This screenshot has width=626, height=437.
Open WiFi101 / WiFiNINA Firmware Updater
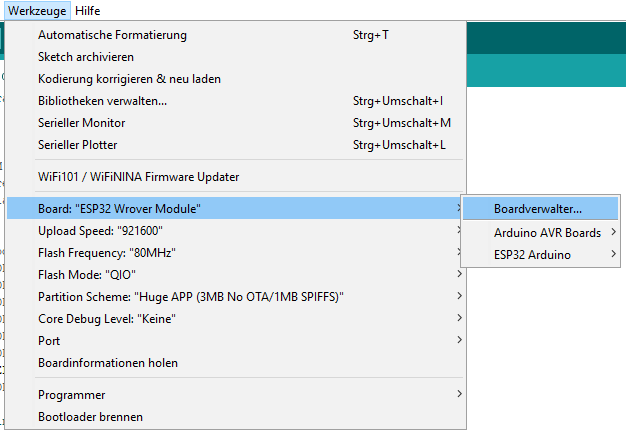point(236,177)
